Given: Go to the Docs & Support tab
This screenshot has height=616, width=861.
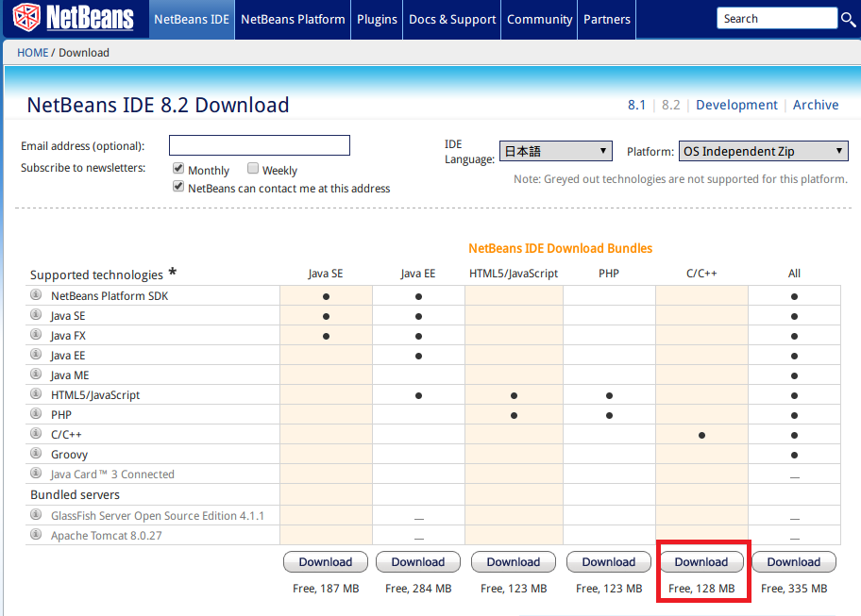Looking at the screenshot, I should (452, 19).
